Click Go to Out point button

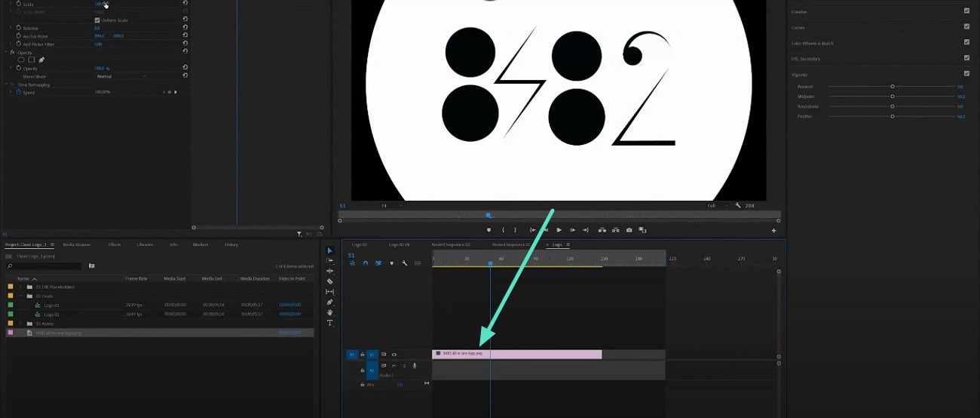point(586,230)
